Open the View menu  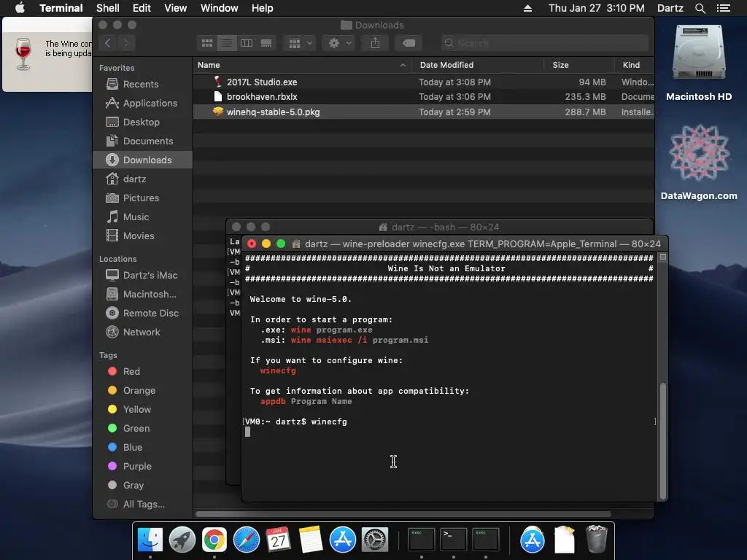click(x=175, y=8)
